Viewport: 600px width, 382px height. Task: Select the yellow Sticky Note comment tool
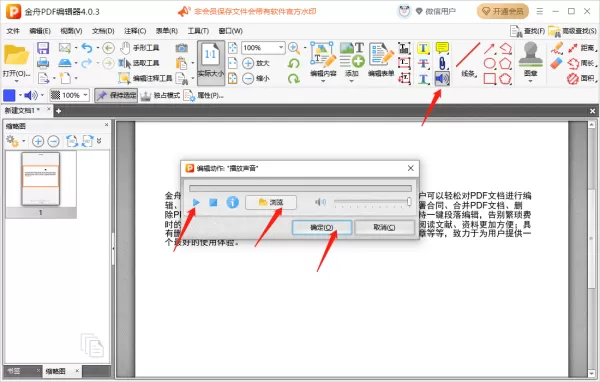point(442,48)
